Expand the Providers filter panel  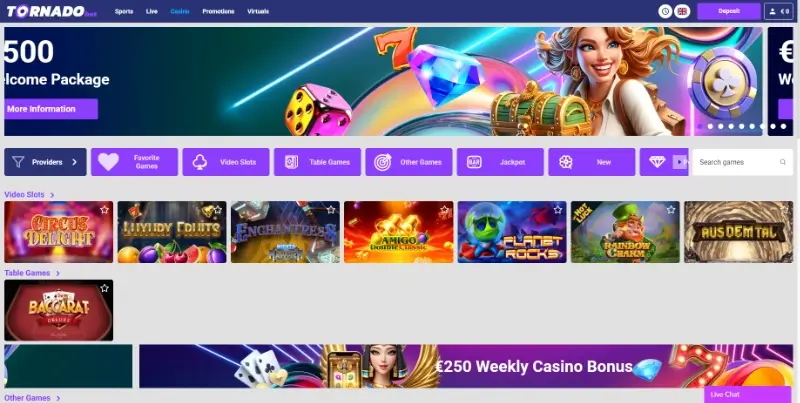tap(45, 162)
